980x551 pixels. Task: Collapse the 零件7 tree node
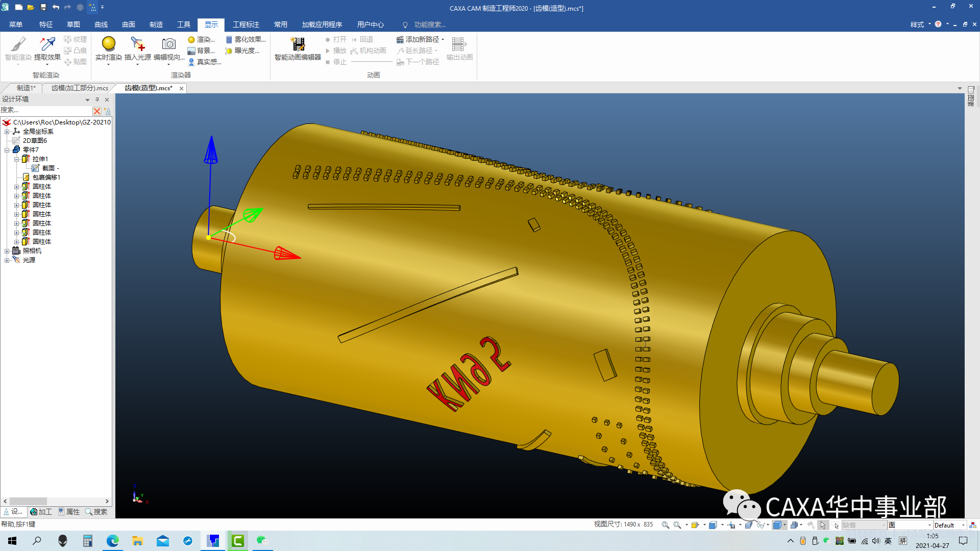pyautogui.click(x=7, y=150)
